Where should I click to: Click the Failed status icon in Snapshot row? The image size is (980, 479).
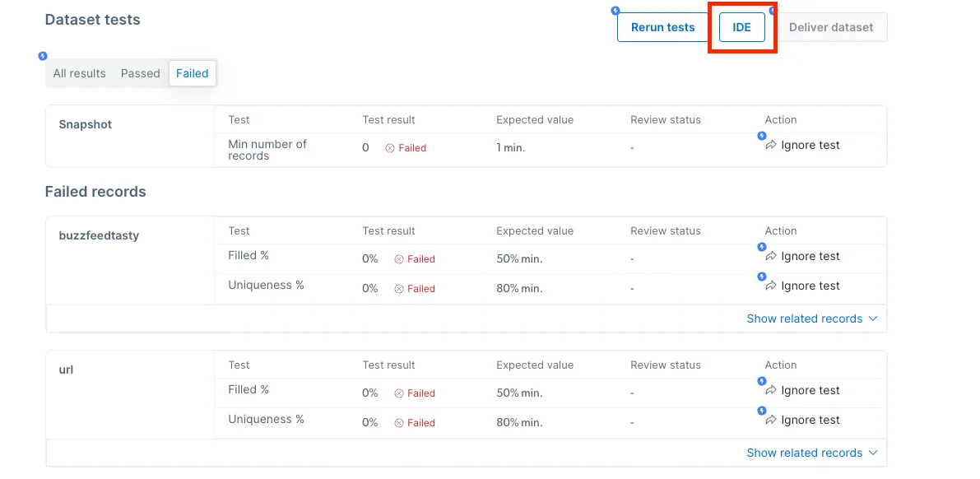(390, 148)
